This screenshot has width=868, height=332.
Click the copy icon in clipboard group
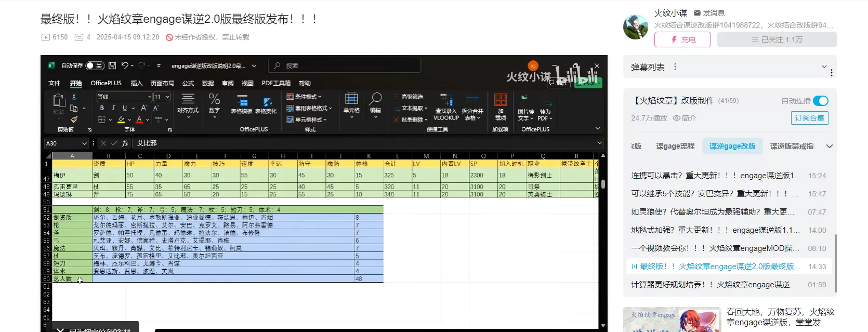(x=74, y=108)
